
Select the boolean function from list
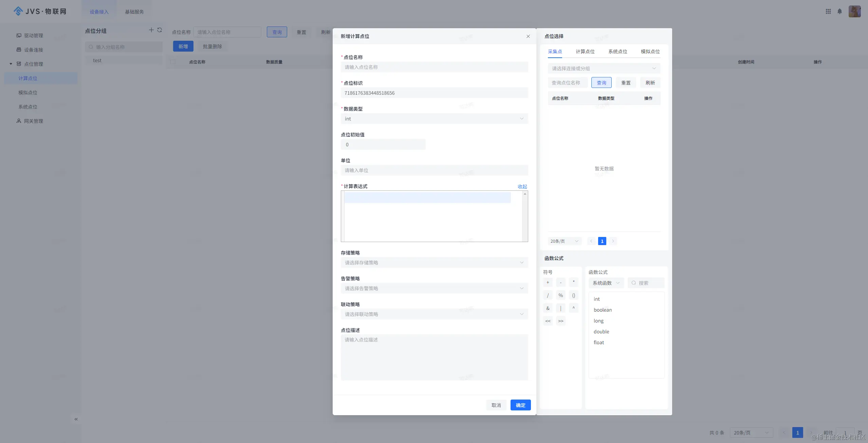pyautogui.click(x=603, y=310)
